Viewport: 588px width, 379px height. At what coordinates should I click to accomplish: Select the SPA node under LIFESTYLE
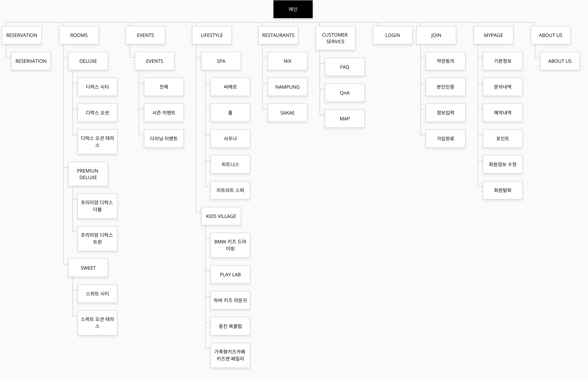click(x=221, y=61)
